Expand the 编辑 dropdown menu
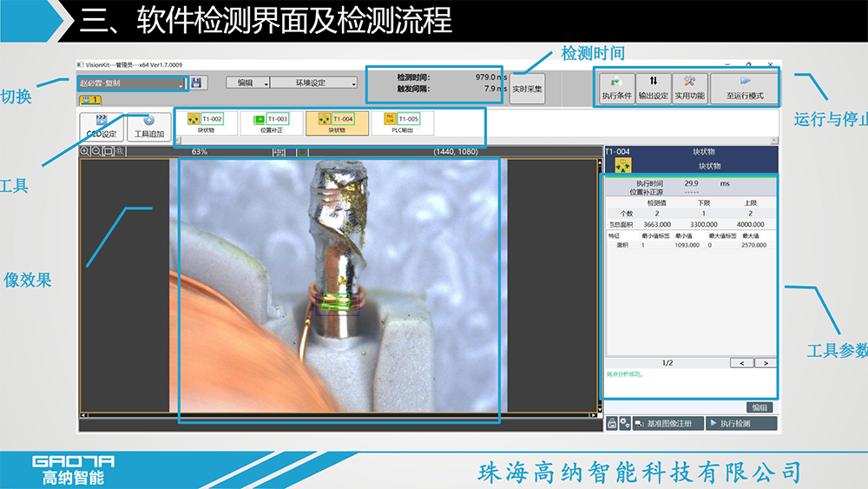 pyautogui.click(x=247, y=83)
